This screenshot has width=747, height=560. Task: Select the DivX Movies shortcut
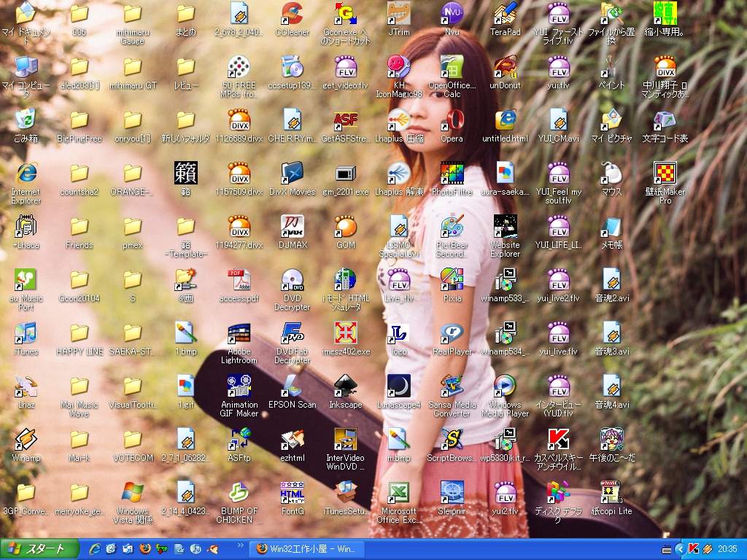[292, 174]
